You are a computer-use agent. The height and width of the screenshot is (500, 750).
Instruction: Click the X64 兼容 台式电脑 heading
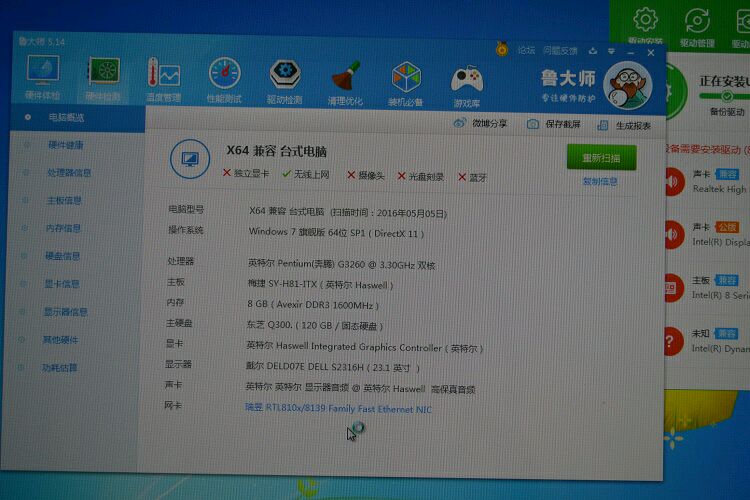(x=276, y=151)
